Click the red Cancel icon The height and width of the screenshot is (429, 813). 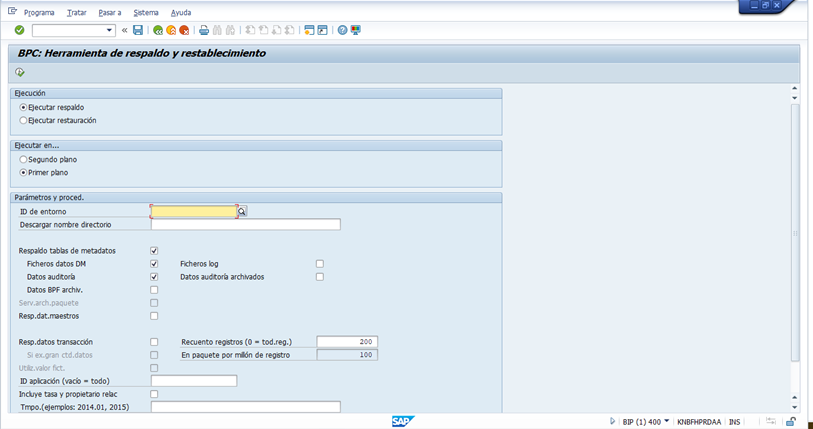point(184,30)
